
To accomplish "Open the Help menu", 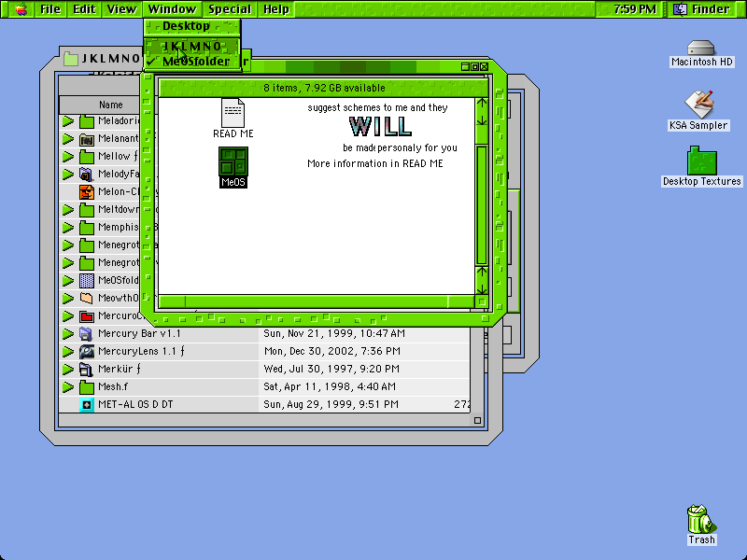I will [276, 9].
